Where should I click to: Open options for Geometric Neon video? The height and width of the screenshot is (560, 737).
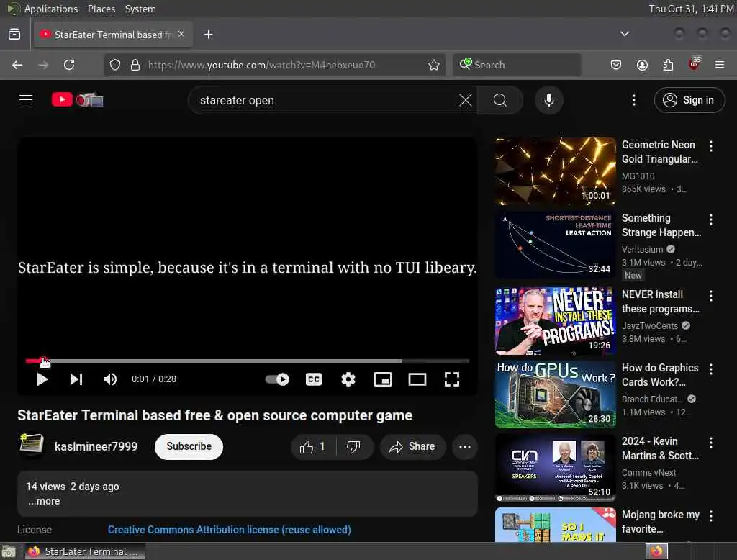pos(711,146)
